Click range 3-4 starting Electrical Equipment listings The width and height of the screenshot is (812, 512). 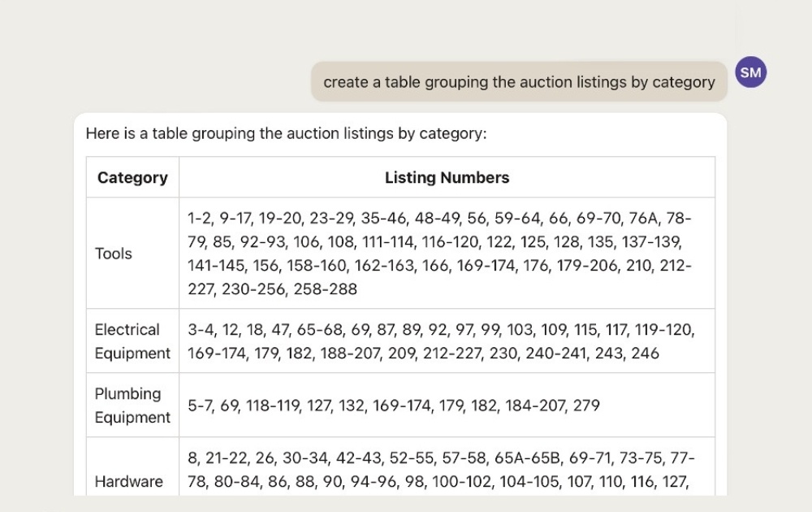point(200,330)
